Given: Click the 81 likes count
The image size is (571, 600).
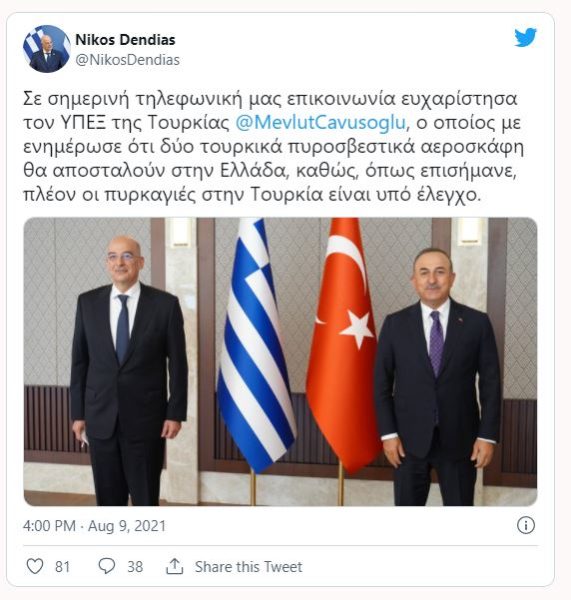Looking at the screenshot, I should coord(62,567).
